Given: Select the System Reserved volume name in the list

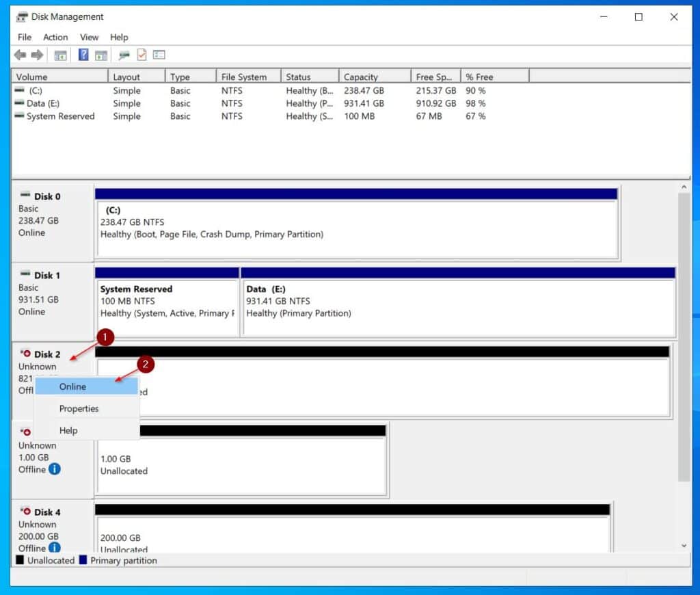Looking at the screenshot, I should (60, 116).
